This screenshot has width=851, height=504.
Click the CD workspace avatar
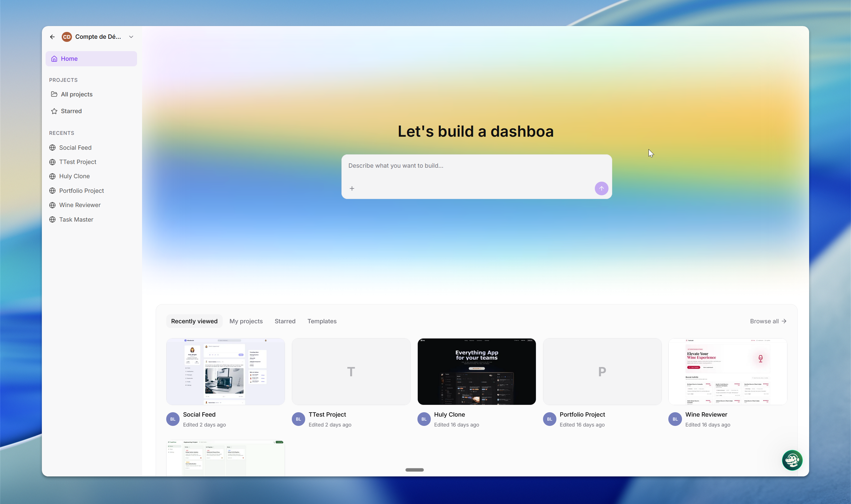67,37
